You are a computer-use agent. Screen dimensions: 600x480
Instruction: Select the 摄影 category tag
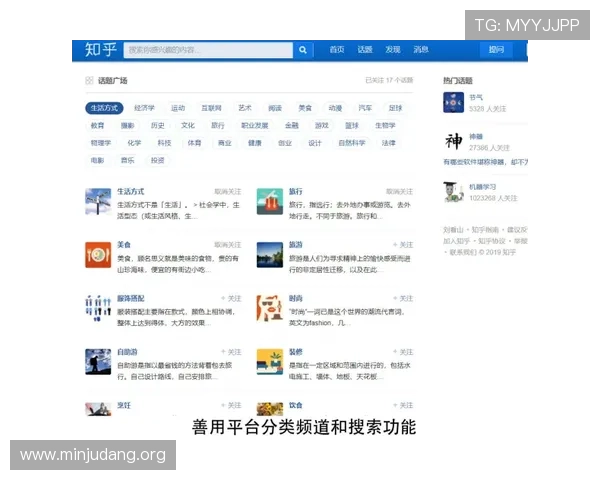(127, 126)
